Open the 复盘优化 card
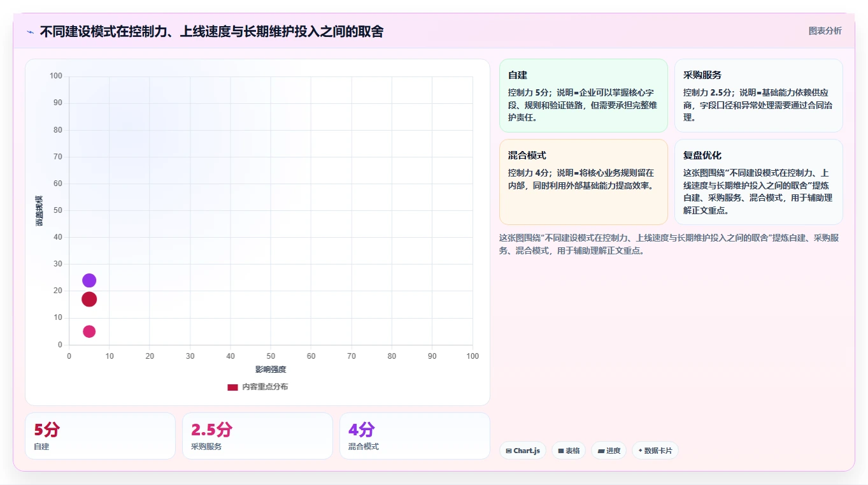This screenshot has width=868, height=485. coord(758,182)
